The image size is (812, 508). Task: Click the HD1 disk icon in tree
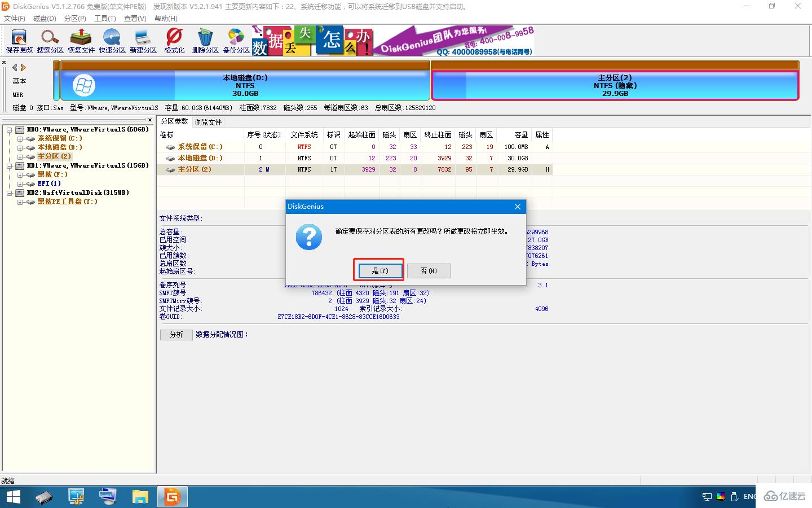(x=20, y=165)
